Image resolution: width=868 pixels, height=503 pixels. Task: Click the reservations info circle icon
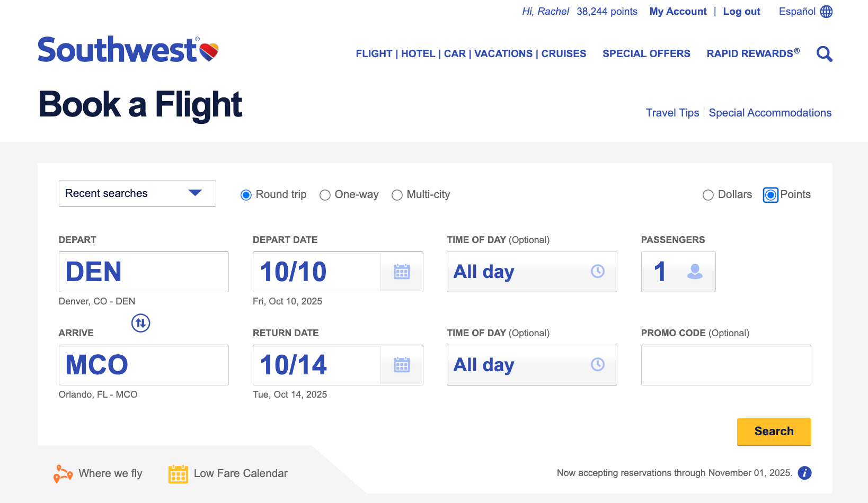804,473
